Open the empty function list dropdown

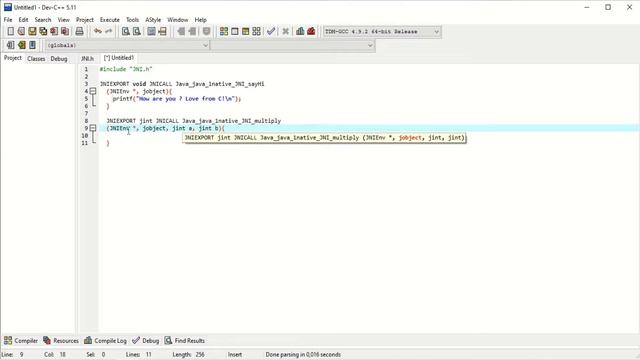(x=293, y=45)
